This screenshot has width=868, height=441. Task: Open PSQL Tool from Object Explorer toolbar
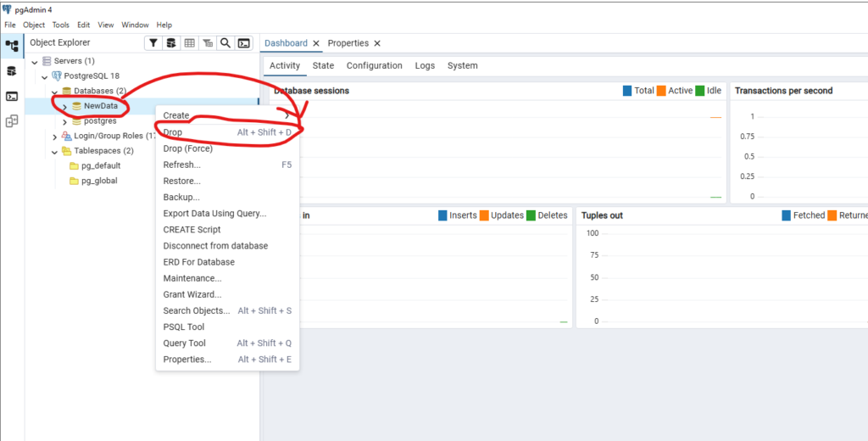244,43
